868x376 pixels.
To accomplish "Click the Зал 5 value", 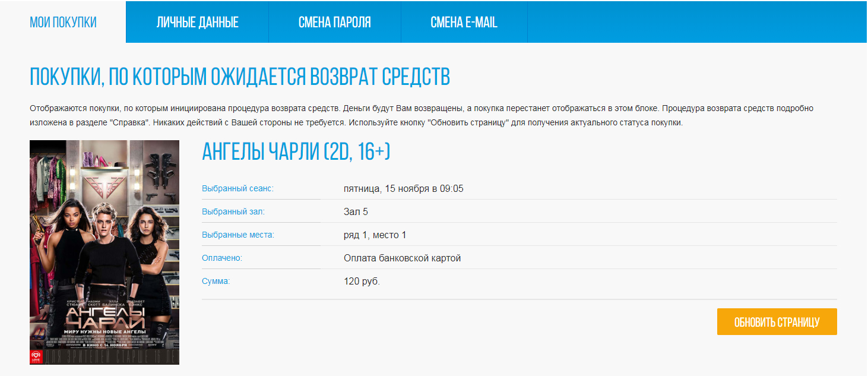I will (x=356, y=212).
